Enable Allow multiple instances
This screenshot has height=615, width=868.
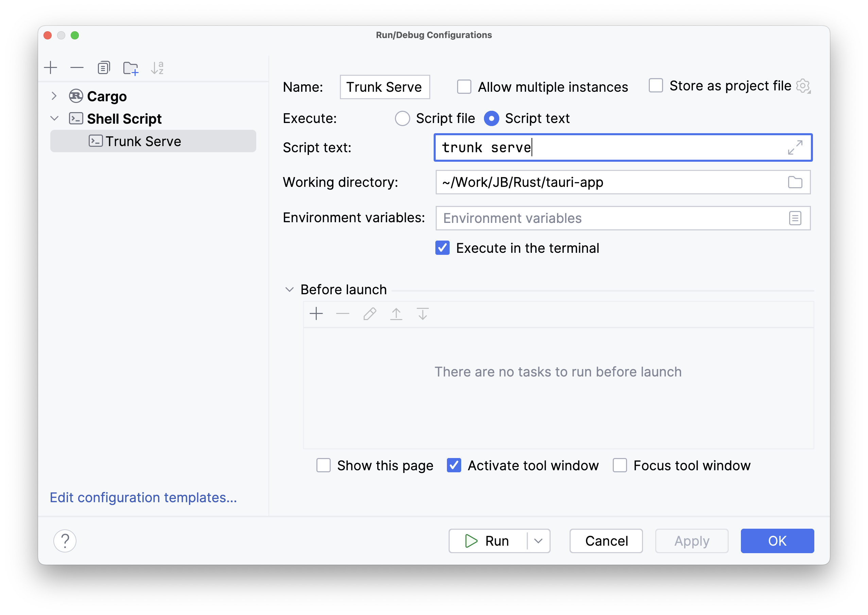464,87
